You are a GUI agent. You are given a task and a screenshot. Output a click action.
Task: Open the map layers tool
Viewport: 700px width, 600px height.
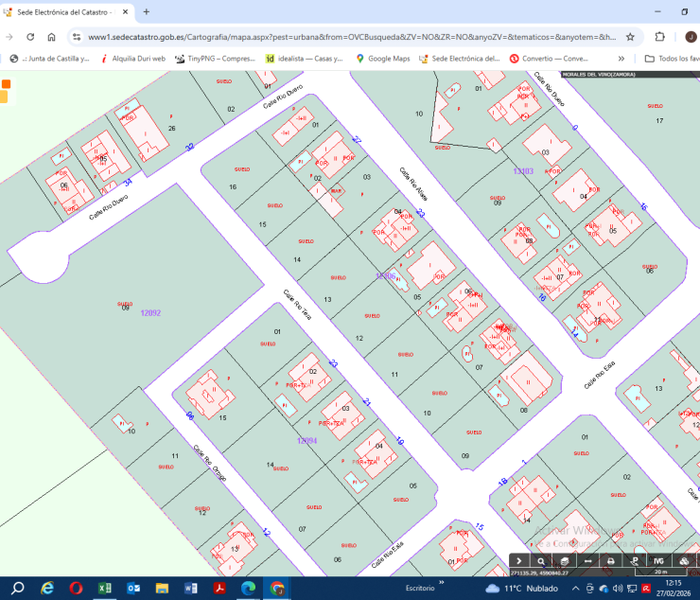(x=564, y=561)
